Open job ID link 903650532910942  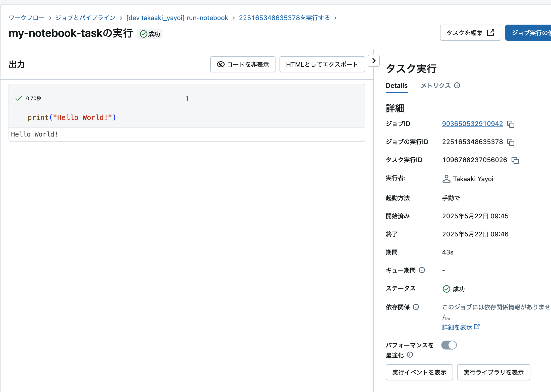click(x=472, y=124)
